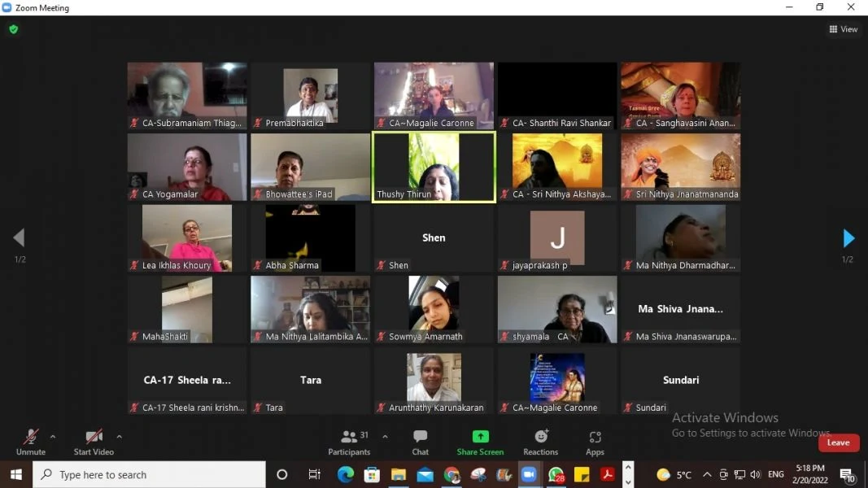This screenshot has height=488, width=868.
Task: Go to next gallery page with the blue arrow
Action: 848,238
